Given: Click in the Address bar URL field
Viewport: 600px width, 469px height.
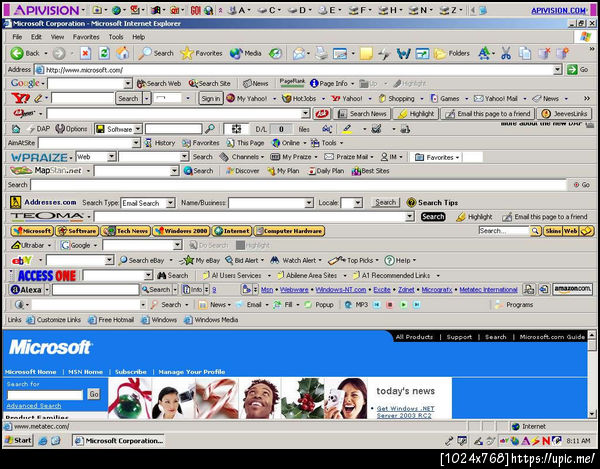Looking at the screenshot, I should [x=293, y=70].
